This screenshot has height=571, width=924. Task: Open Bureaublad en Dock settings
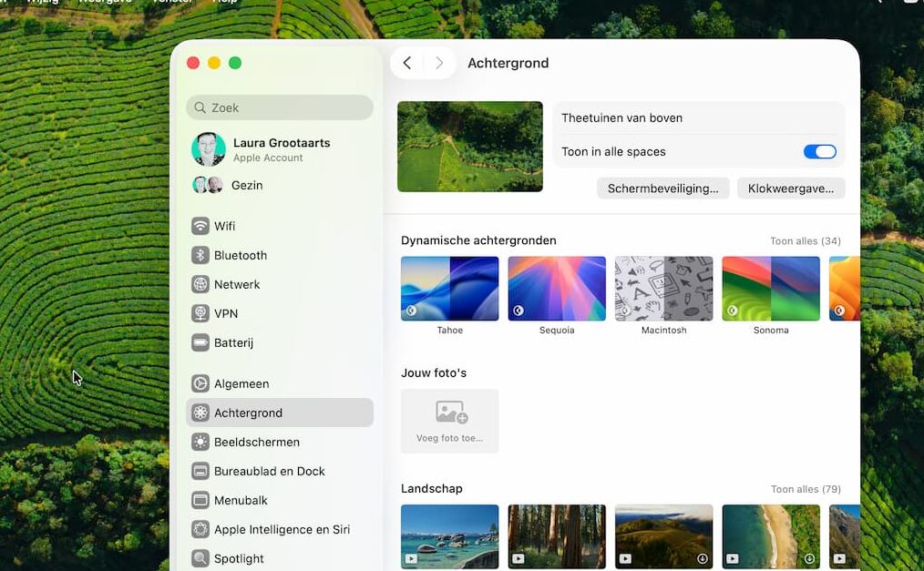[x=269, y=471]
